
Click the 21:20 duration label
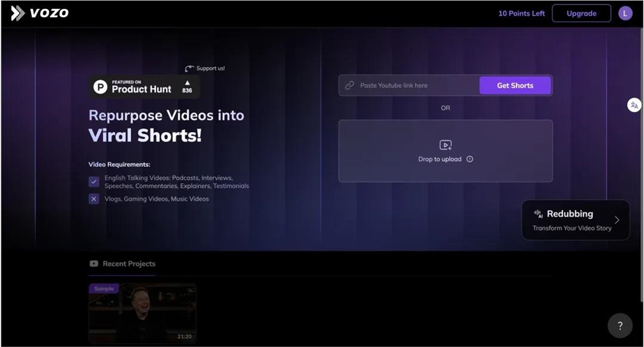pos(184,336)
